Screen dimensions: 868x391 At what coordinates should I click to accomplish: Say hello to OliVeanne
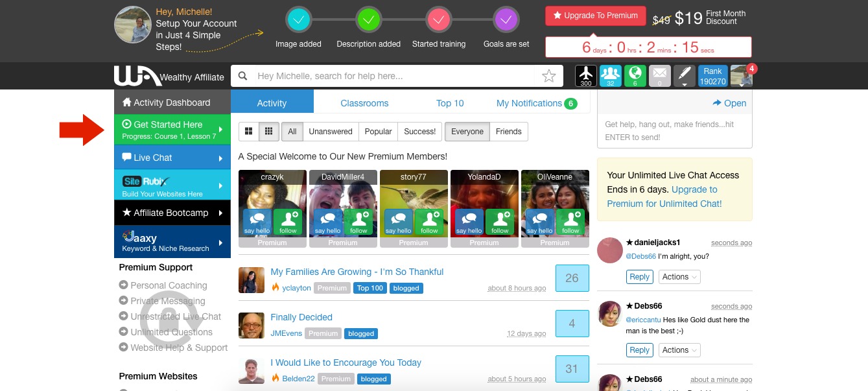[539, 222]
